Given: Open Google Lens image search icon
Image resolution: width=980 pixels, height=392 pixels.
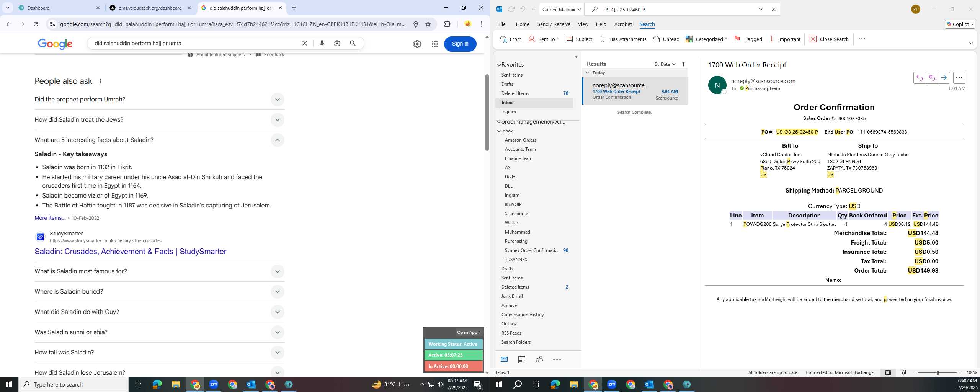Looking at the screenshot, I should tap(337, 43).
